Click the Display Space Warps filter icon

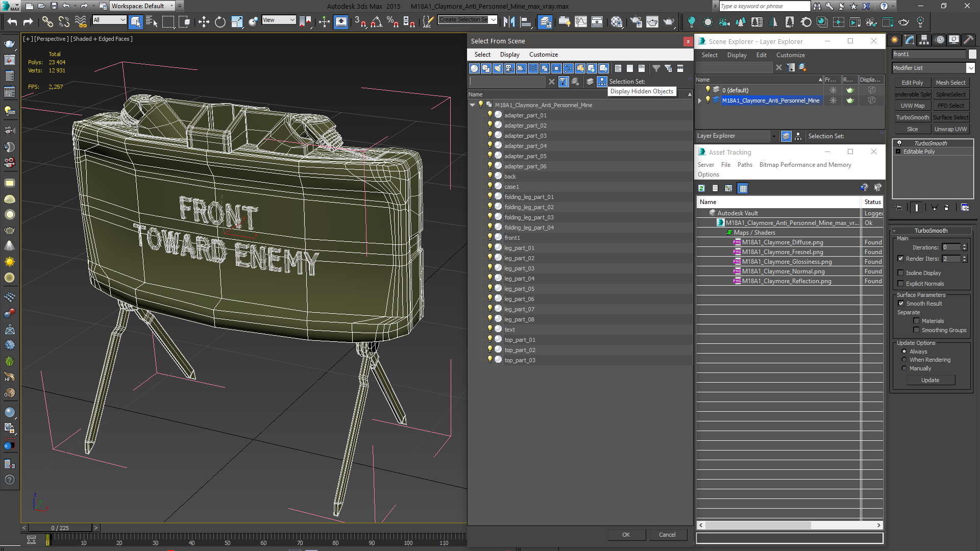(x=533, y=68)
